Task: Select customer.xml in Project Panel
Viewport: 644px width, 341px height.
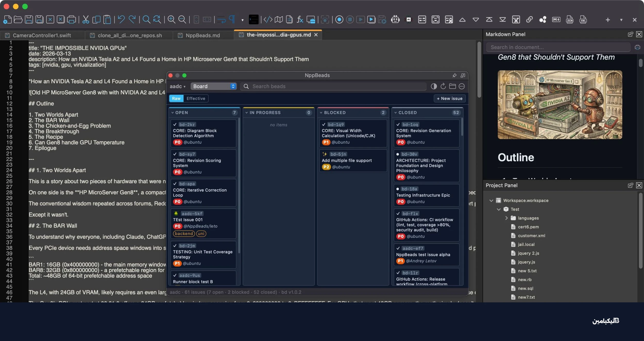Action: coord(531,236)
